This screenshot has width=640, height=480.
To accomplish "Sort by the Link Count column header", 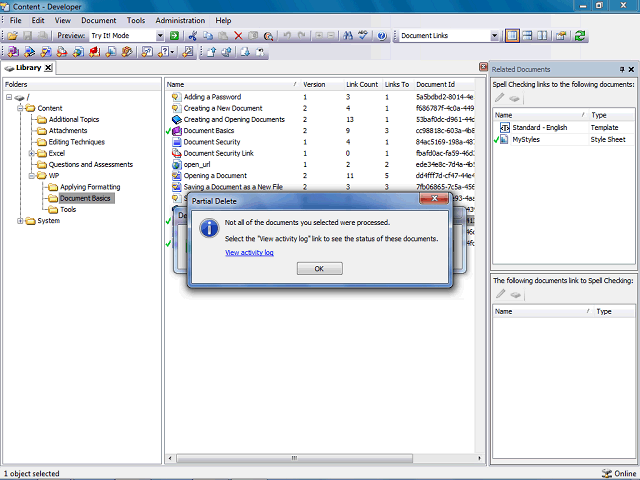I will pos(362,84).
